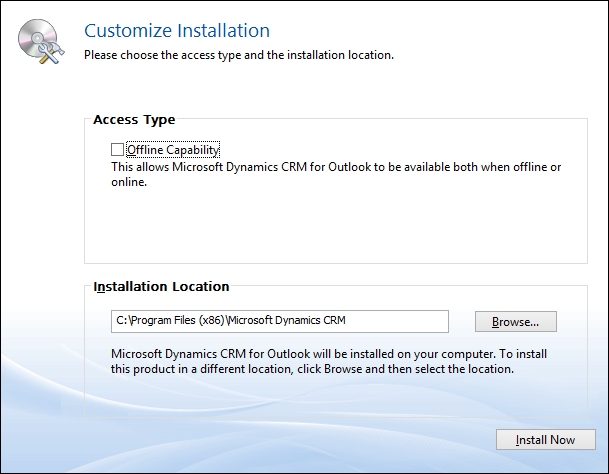Click "Microsoft Dynamics CRM" folder name in path field
The image size is (609, 474).
(x=286, y=321)
